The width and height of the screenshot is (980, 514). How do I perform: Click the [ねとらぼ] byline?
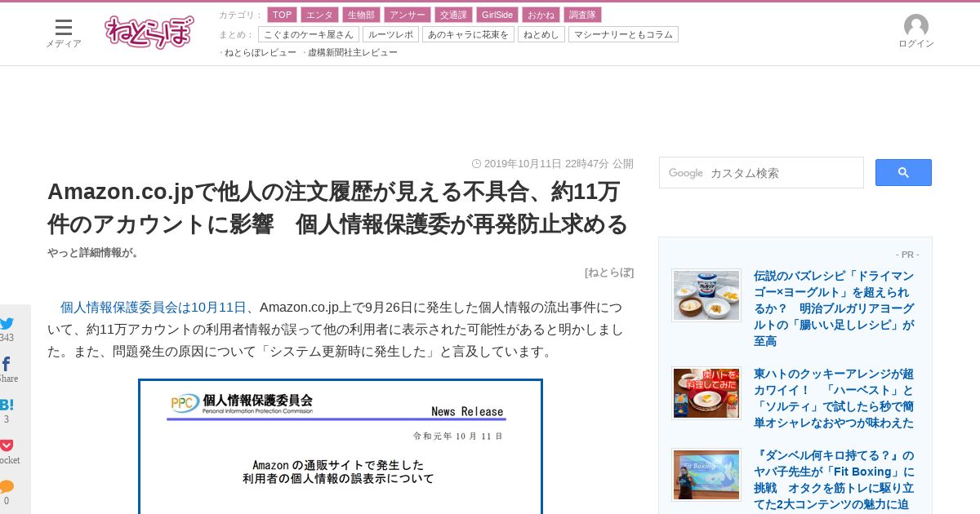pyautogui.click(x=609, y=273)
